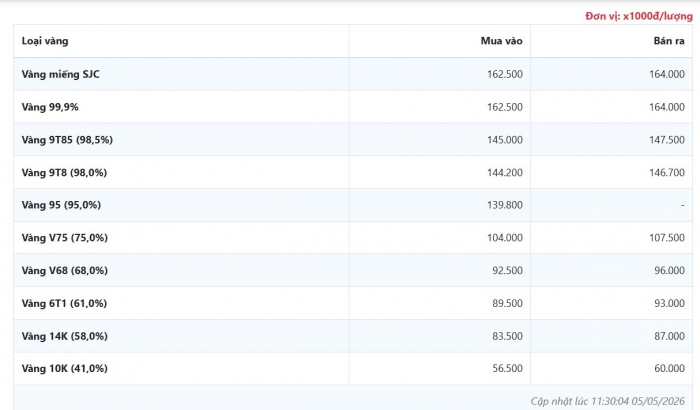Click the Cập nhật lúc timestamp text
The height and width of the screenshot is (410, 700).
coord(608,402)
